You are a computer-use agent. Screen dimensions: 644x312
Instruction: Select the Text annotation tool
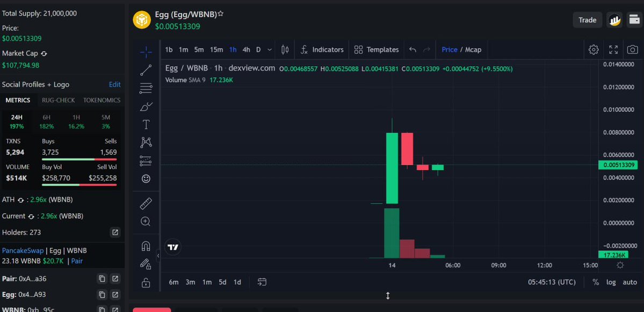click(146, 125)
